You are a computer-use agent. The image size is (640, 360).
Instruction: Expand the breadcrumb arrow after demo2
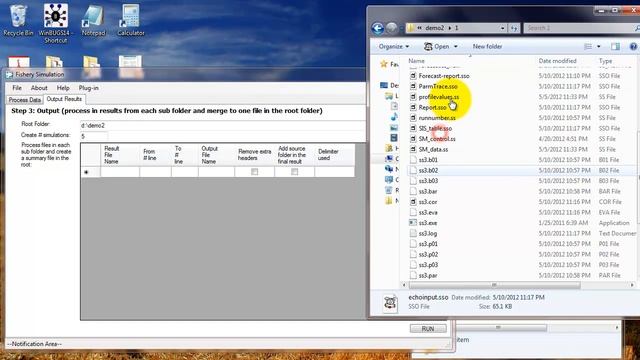tap(450, 28)
